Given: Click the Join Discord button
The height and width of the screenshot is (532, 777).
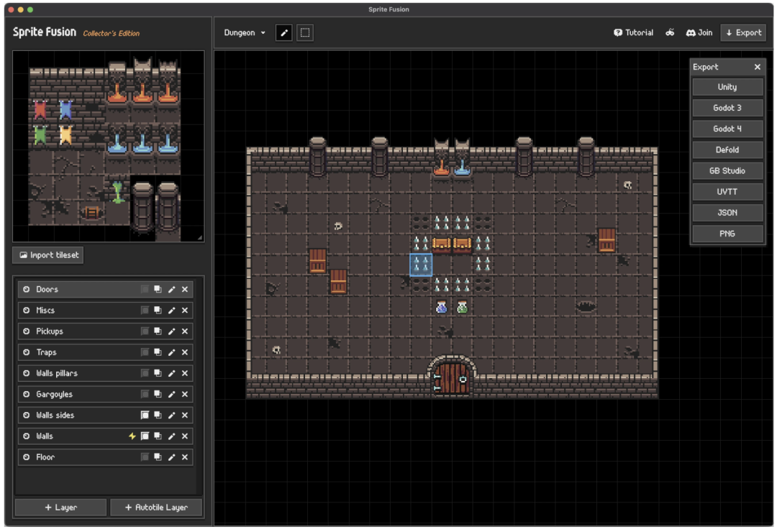Looking at the screenshot, I should [x=699, y=32].
